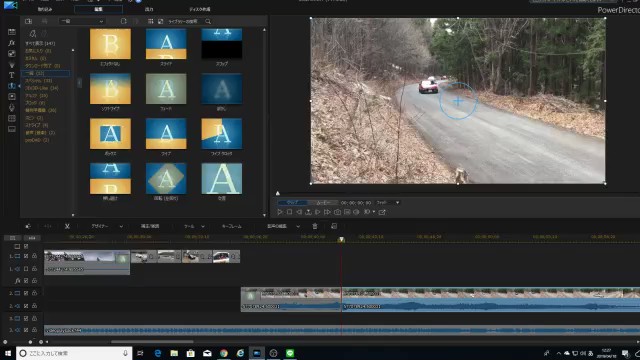Open the fx Effect Room

[x=12, y=42]
